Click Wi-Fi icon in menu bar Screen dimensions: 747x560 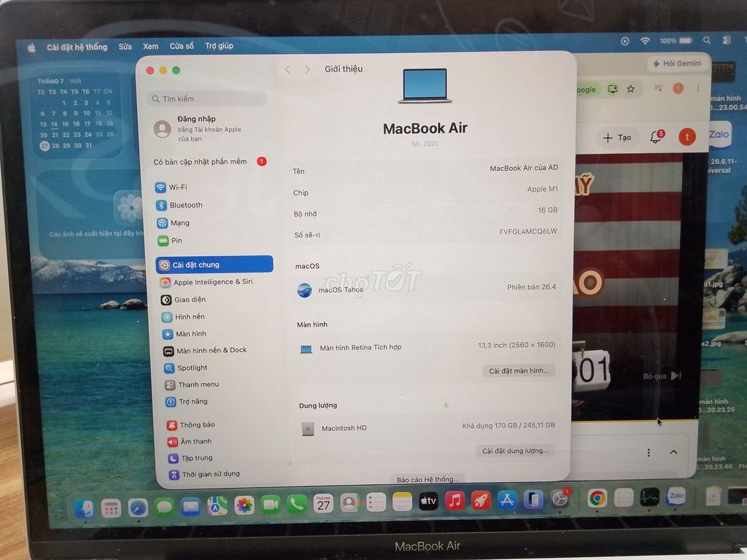pyautogui.click(x=645, y=41)
